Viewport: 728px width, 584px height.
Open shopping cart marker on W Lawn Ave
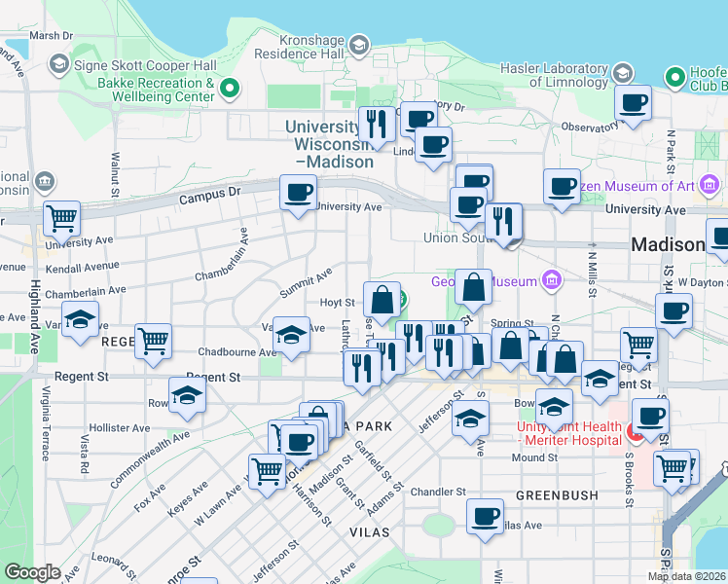tap(267, 471)
